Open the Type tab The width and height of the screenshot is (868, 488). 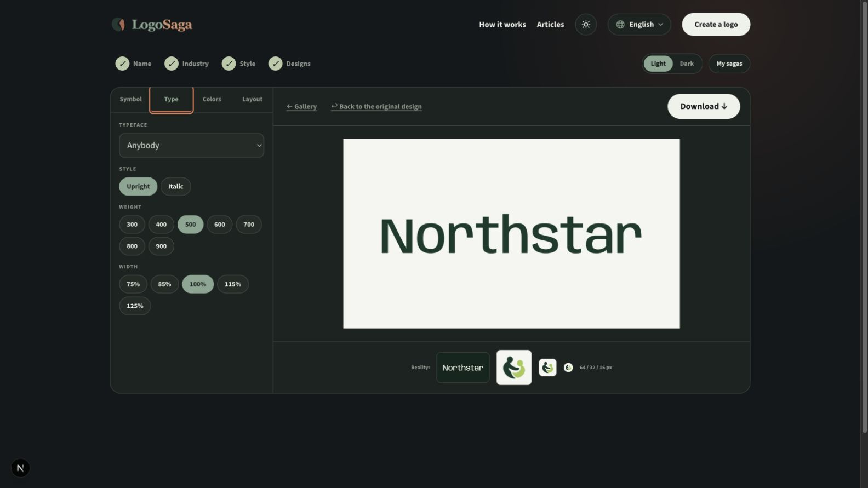click(171, 99)
